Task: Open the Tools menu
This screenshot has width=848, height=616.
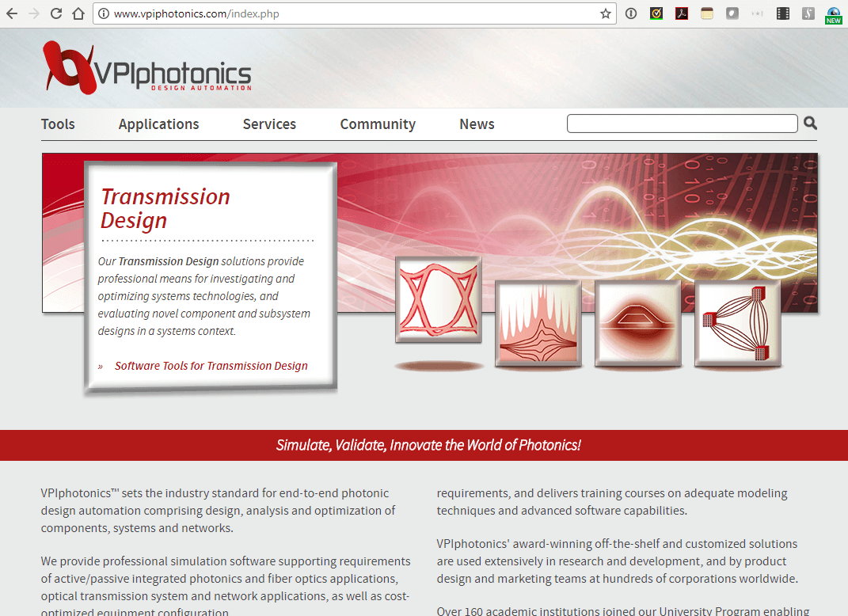Action: [58, 124]
